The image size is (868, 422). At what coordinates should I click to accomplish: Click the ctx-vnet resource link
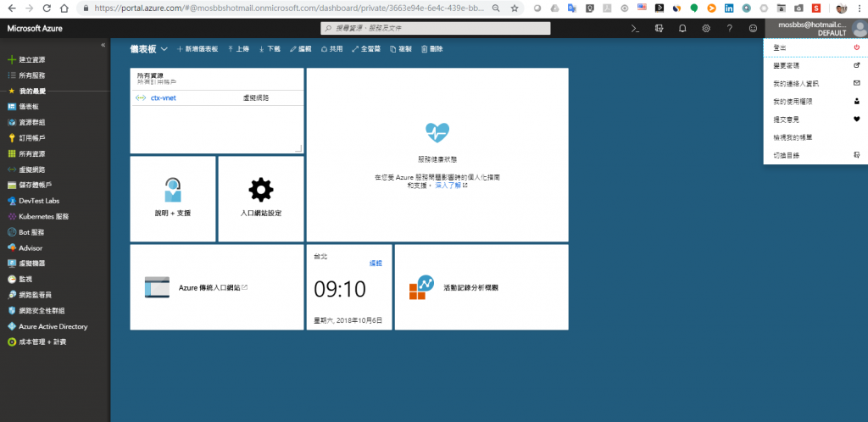click(x=164, y=98)
